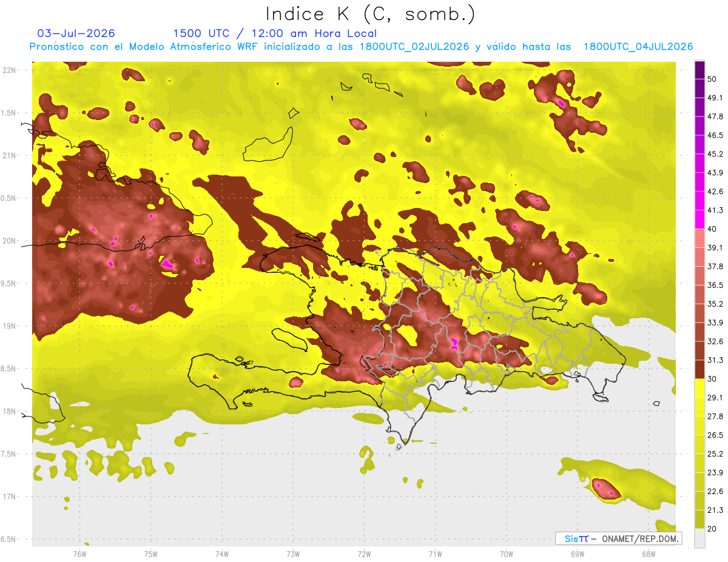Click the legend value "35.2"

tap(715, 304)
